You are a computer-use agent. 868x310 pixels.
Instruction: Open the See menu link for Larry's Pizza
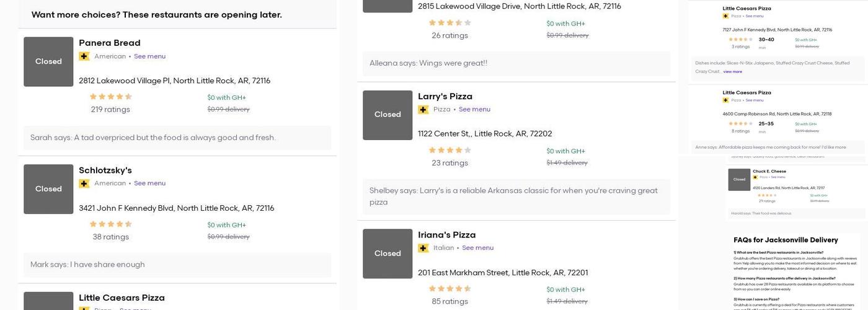(474, 110)
